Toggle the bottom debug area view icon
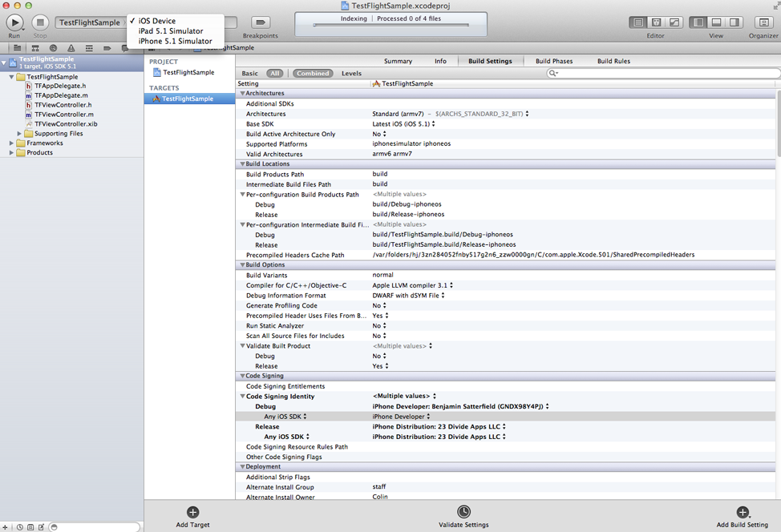 (x=716, y=22)
